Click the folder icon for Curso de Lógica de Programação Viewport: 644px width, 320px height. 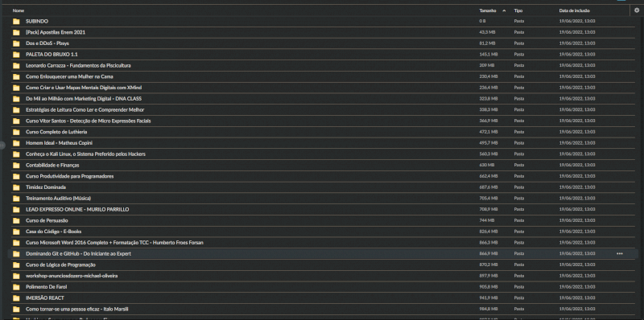pyautogui.click(x=16, y=265)
